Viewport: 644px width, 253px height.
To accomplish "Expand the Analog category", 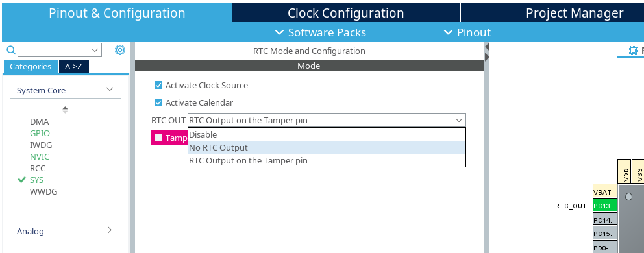I will click(x=110, y=230).
